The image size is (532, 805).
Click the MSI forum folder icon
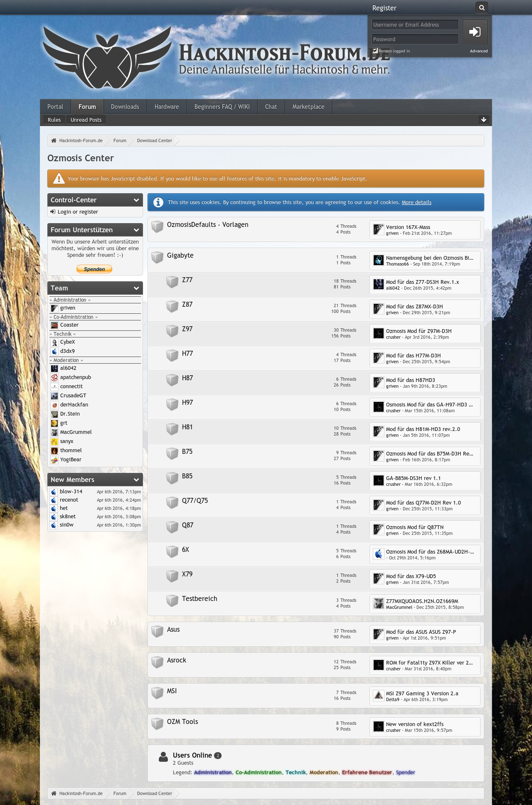click(x=157, y=693)
